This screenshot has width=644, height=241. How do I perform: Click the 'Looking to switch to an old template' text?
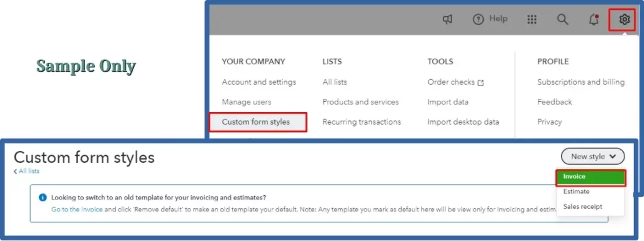[158, 198]
